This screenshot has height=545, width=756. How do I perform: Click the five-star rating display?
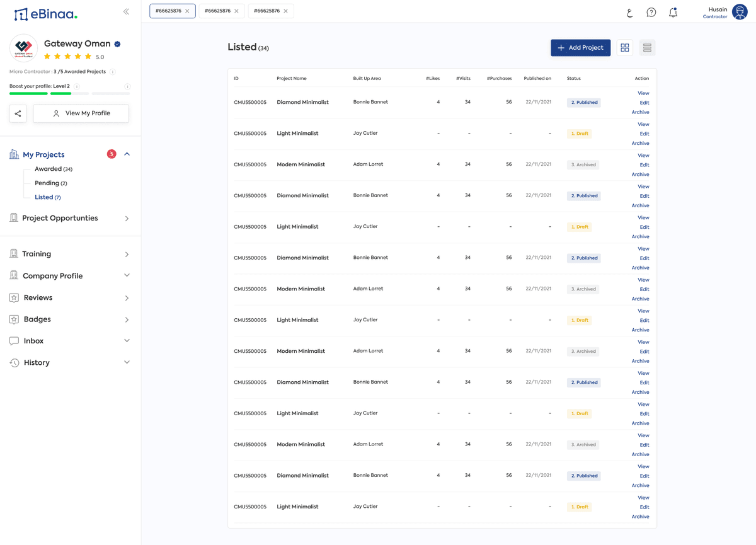pos(67,57)
